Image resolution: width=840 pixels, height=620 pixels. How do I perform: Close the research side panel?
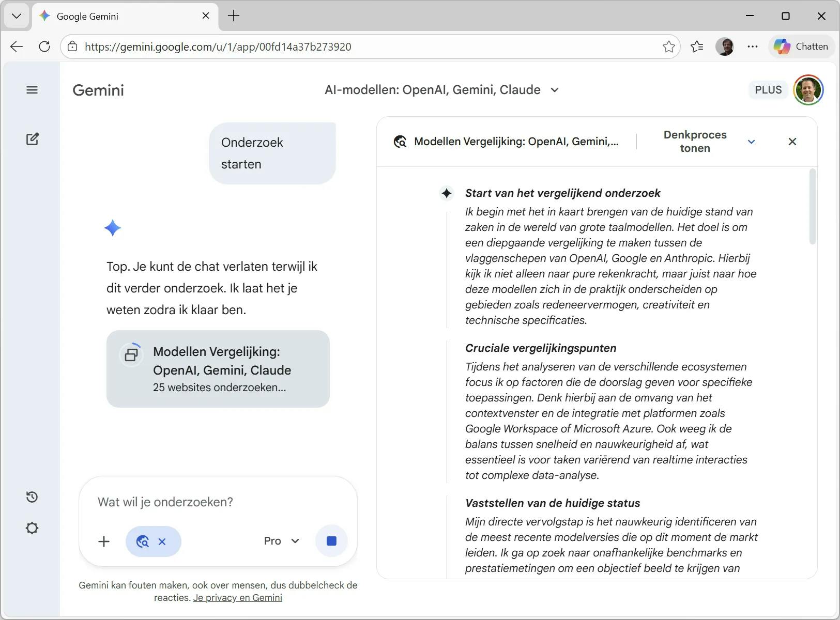coord(792,142)
